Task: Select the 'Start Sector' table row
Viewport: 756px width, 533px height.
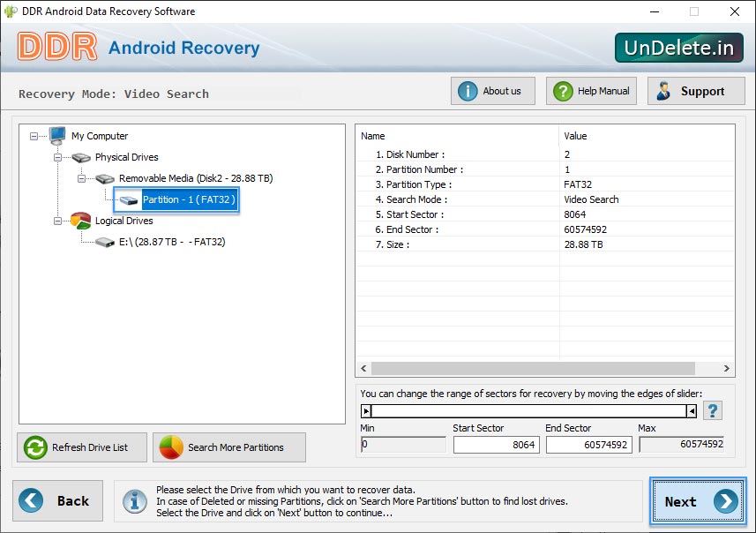Action: click(545, 214)
